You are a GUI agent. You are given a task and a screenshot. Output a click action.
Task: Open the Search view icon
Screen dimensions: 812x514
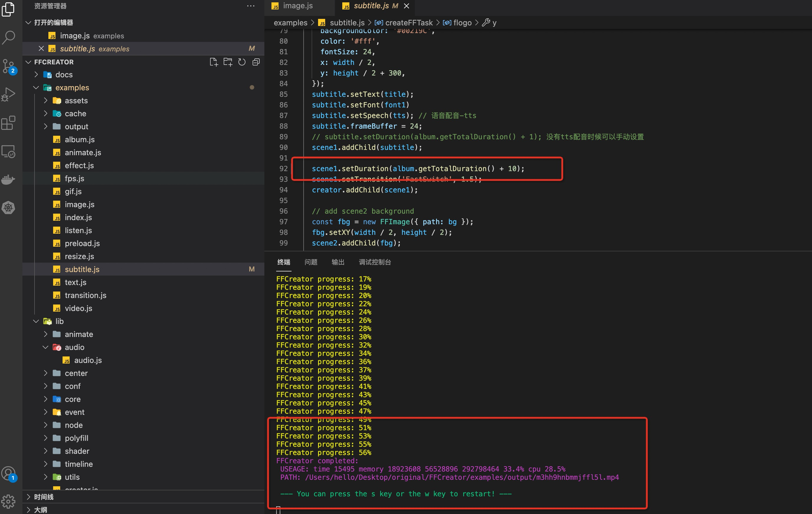[x=9, y=38]
